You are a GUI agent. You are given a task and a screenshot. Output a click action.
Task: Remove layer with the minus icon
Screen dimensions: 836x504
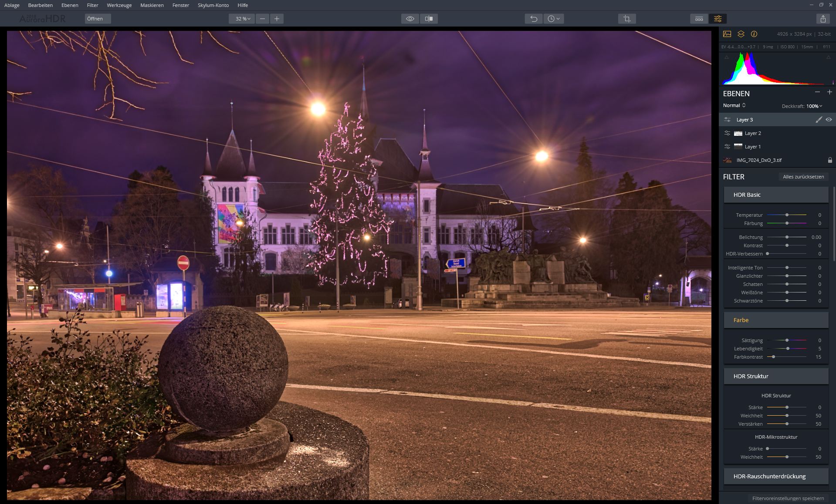[817, 92]
